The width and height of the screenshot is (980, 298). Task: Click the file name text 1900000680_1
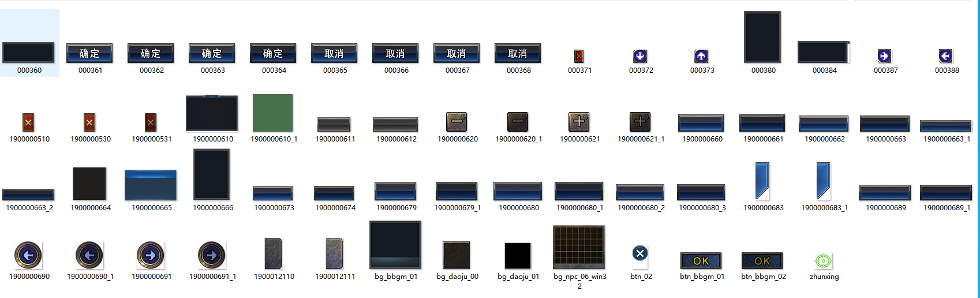(580, 208)
